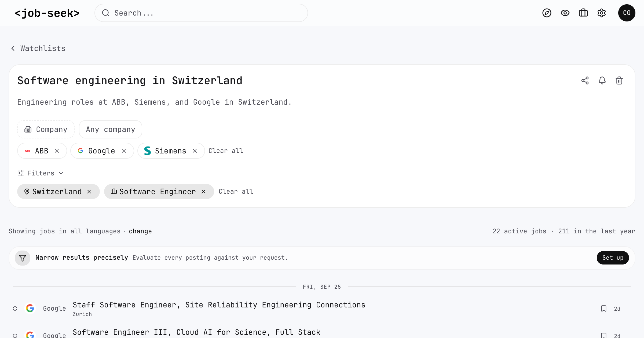Image resolution: width=644 pixels, height=338 pixels.
Task: Delete watchlist with the trash icon
Action: (x=619, y=80)
